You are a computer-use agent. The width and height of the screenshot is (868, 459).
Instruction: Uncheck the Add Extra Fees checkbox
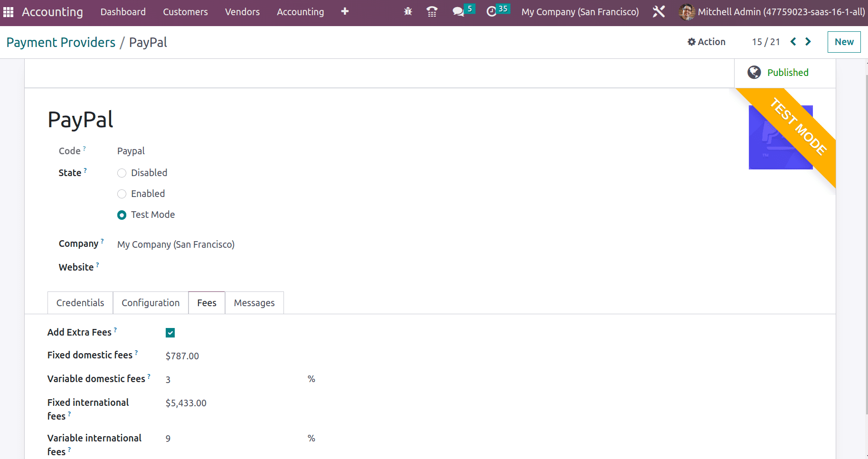(170, 333)
